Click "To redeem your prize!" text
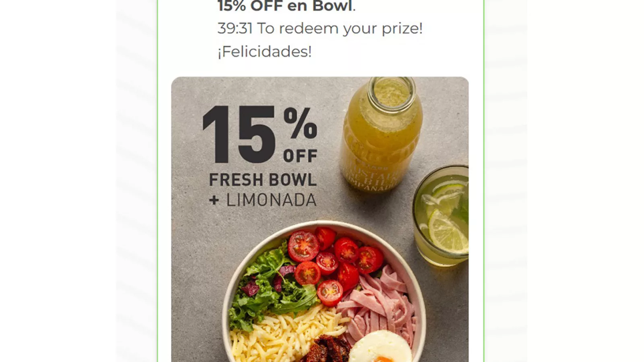This screenshot has width=644, height=362. (x=340, y=29)
